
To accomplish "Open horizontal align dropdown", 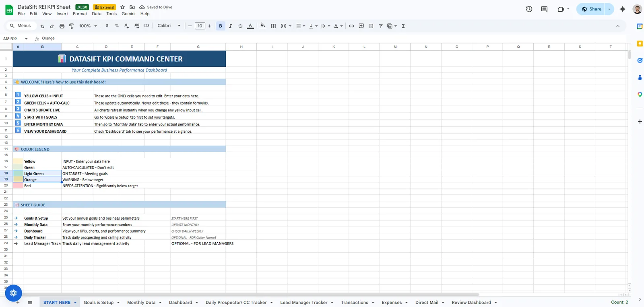I will coord(301,26).
